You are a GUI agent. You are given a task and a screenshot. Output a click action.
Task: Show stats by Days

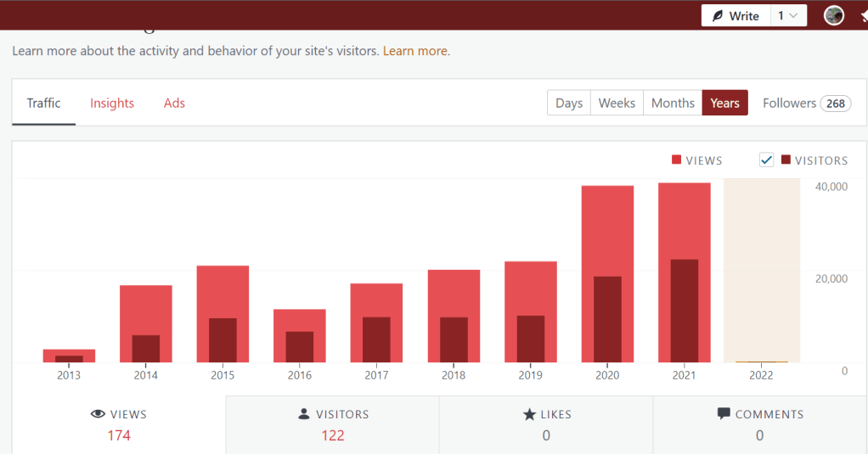pyautogui.click(x=569, y=103)
